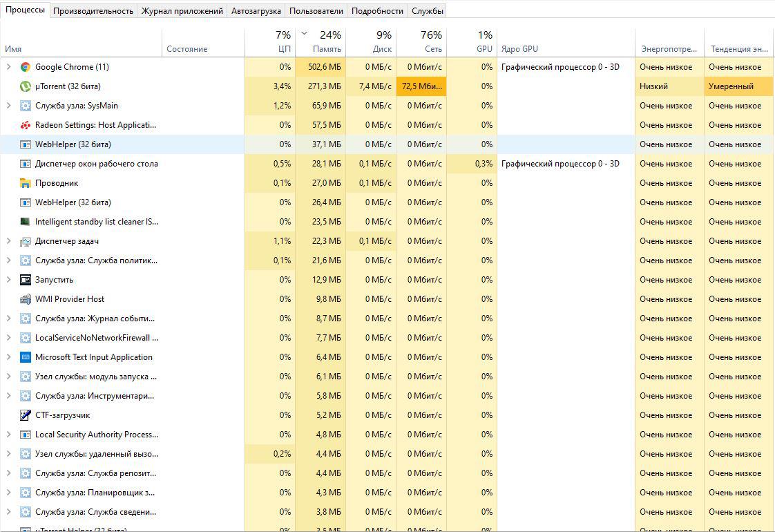Open the Автозагрузка tab

pos(256,11)
